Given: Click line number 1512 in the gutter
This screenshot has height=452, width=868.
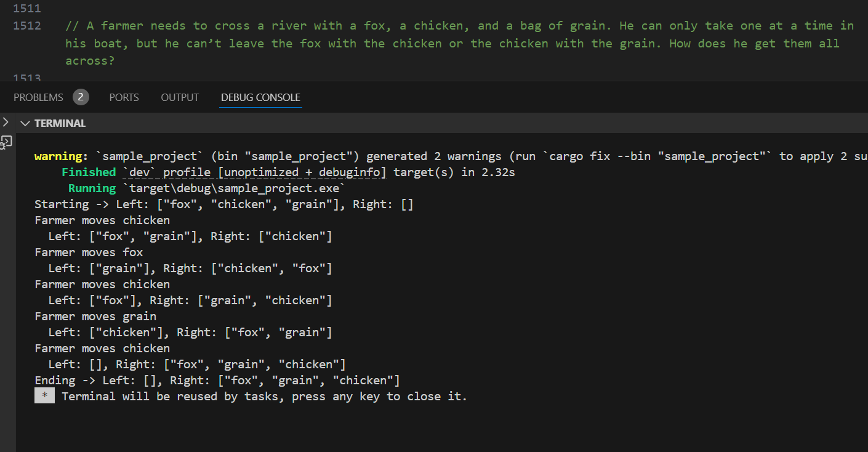Looking at the screenshot, I should pyautogui.click(x=27, y=26).
